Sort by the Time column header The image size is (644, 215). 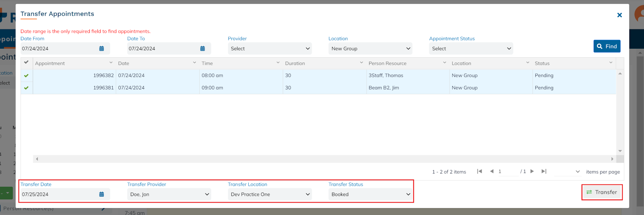207,64
